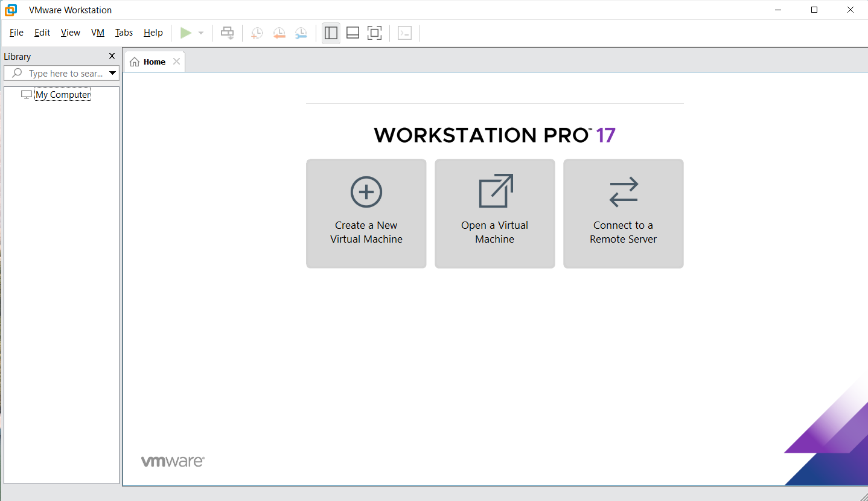Screen dimensions: 868x501
Task: Open the power options dropdown arrow
Action: (x=201, y=33)
